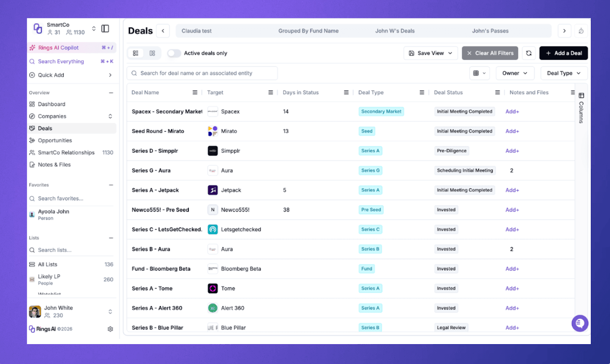Switch to the Grouped By Fund Name view
The height and width of the screenshot is (364, 610).
308,31
